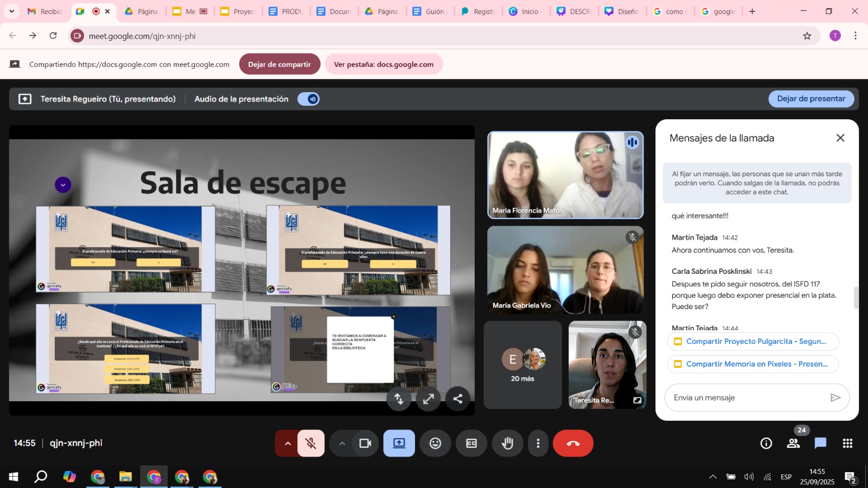Click the Dejar de compartir button
The height and width of the screenshot is (488, 868).
(279, 65)
